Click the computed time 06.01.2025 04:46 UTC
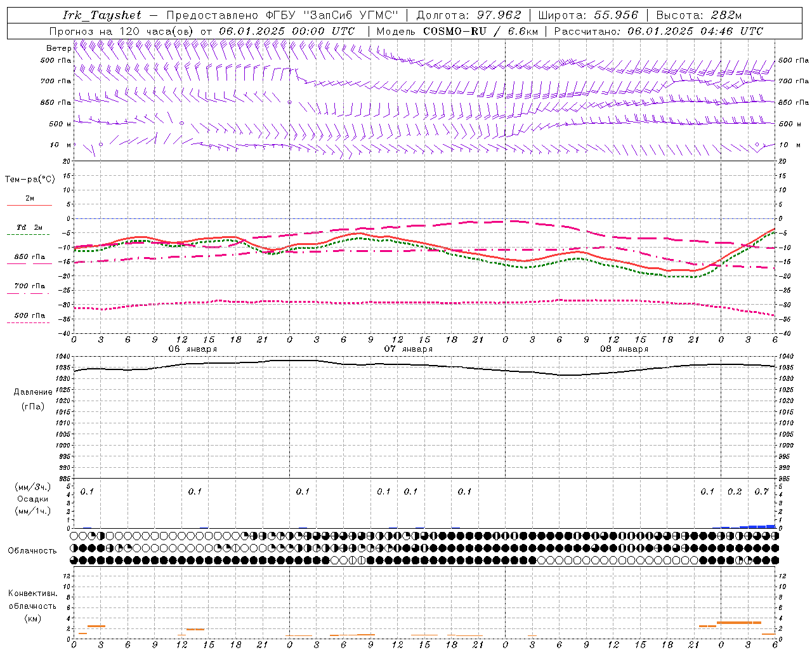Viewport: 812px width, 650px height. [695, 31]
